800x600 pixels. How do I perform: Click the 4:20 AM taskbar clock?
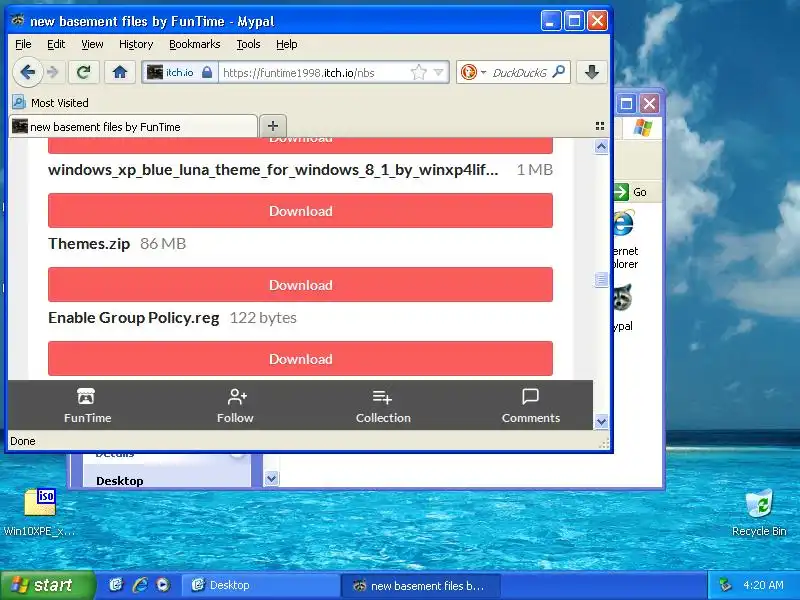tap(763, 585)
